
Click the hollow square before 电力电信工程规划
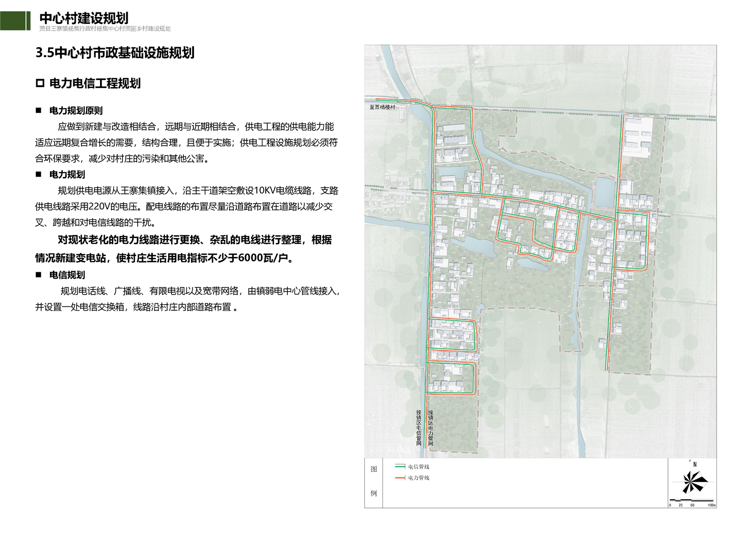pyautogui.click(x=40, y=84)
